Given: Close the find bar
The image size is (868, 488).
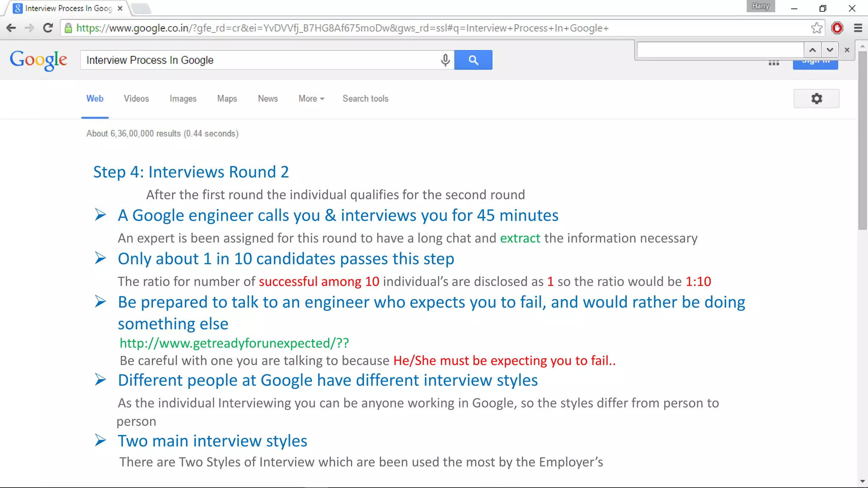Looking at the screenshot, I should (x=847, y=50).
